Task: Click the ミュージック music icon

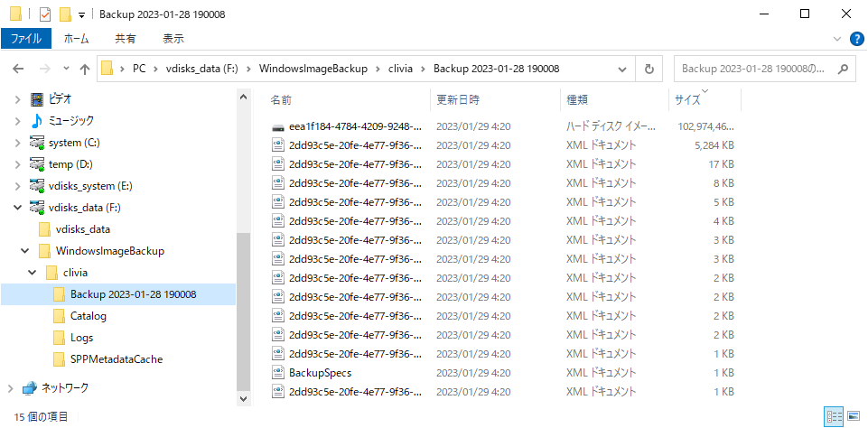Action: tap(37, 121)
